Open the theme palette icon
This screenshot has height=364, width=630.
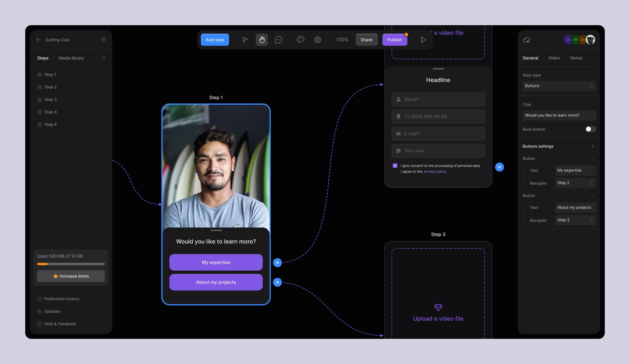pos(301,40)
